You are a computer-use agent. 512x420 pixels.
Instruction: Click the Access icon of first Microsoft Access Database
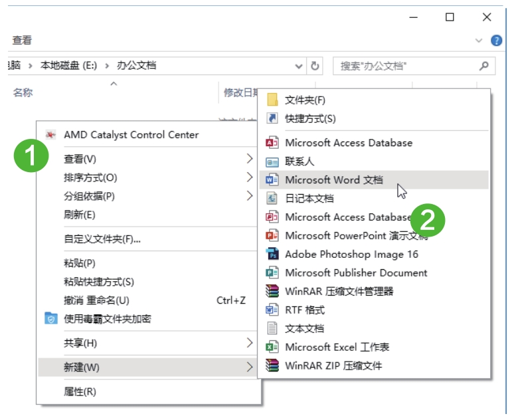[x=272, y=142]
